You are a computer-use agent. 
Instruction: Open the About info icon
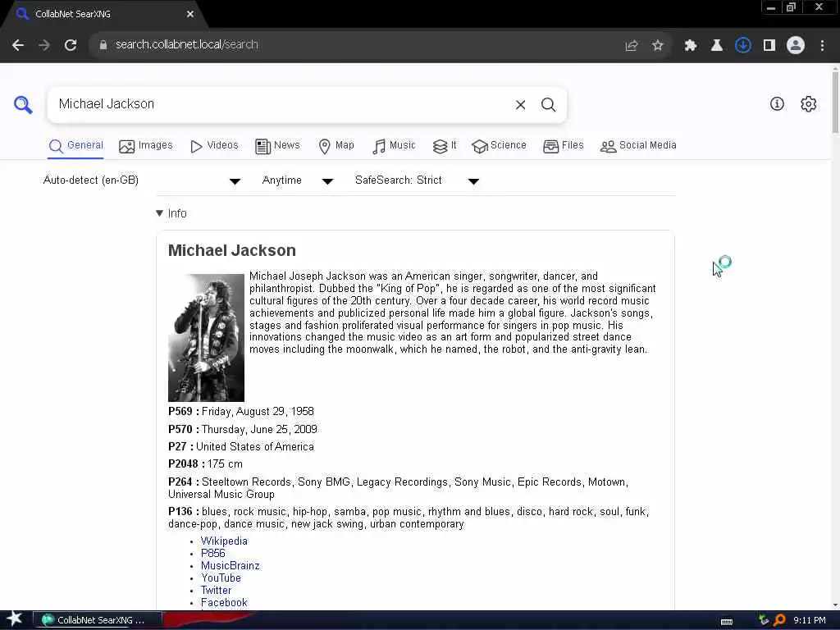click(x=777, y=104)
